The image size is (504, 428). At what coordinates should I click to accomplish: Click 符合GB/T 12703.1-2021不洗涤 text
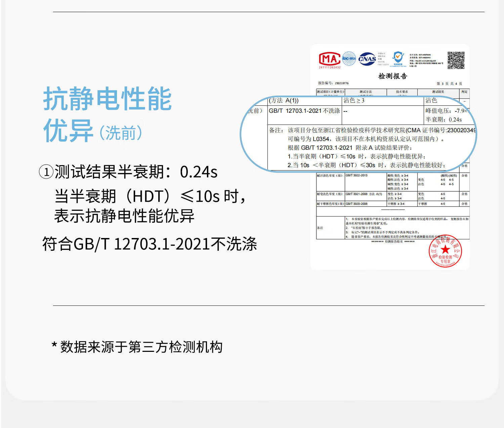[150, 244]
